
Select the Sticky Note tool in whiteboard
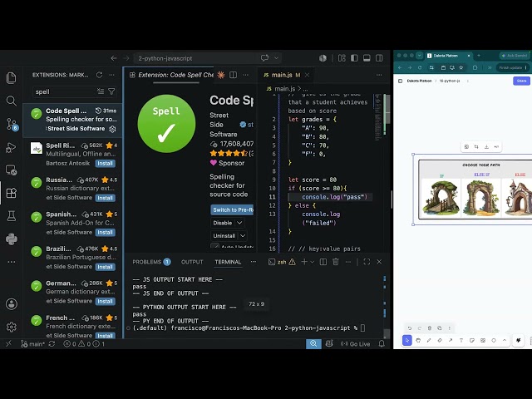[472, 340]
